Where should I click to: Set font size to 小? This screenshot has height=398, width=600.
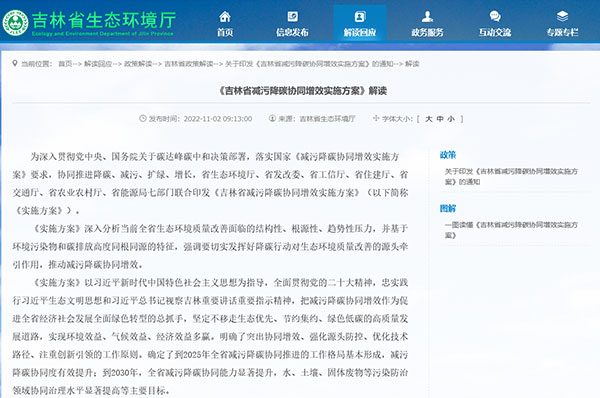[x=451, y=119]
